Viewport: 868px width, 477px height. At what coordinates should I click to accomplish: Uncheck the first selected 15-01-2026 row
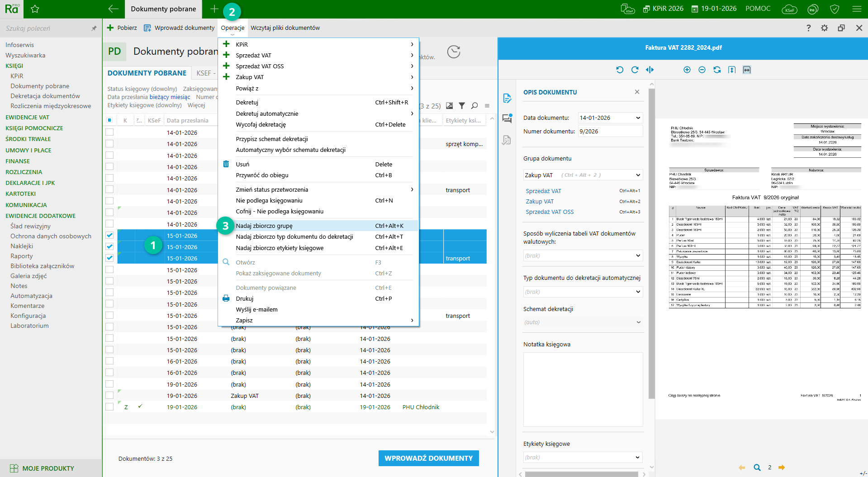click(x=109, y=235)
